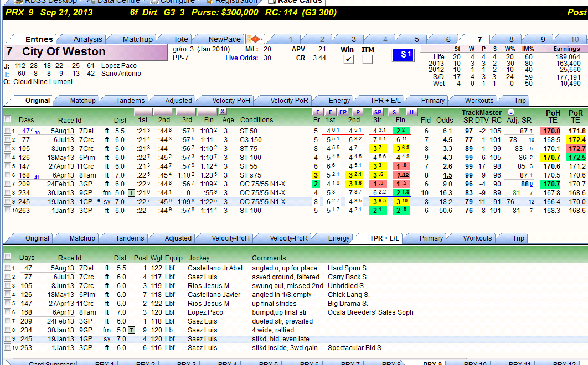The width and height of the screenshot is (588, 365).
Task: Click the S button above Fin position column
Action: pos(394,112)
